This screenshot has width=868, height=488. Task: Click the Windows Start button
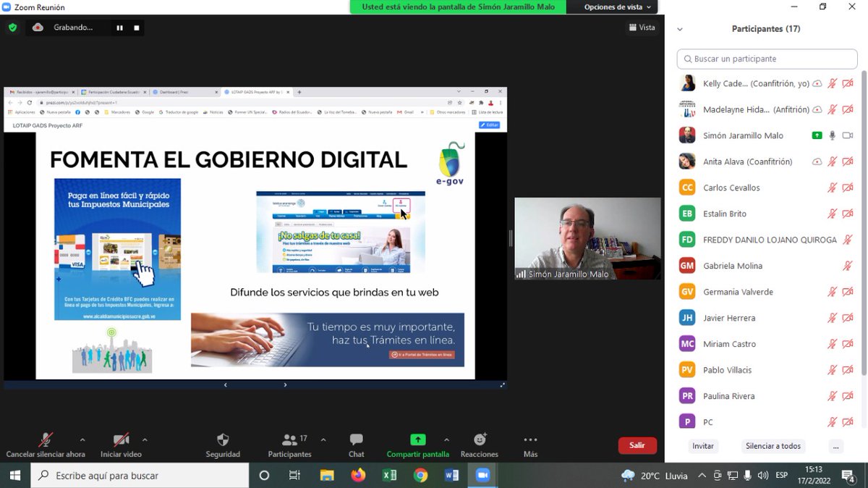click(x=16, y=476)
